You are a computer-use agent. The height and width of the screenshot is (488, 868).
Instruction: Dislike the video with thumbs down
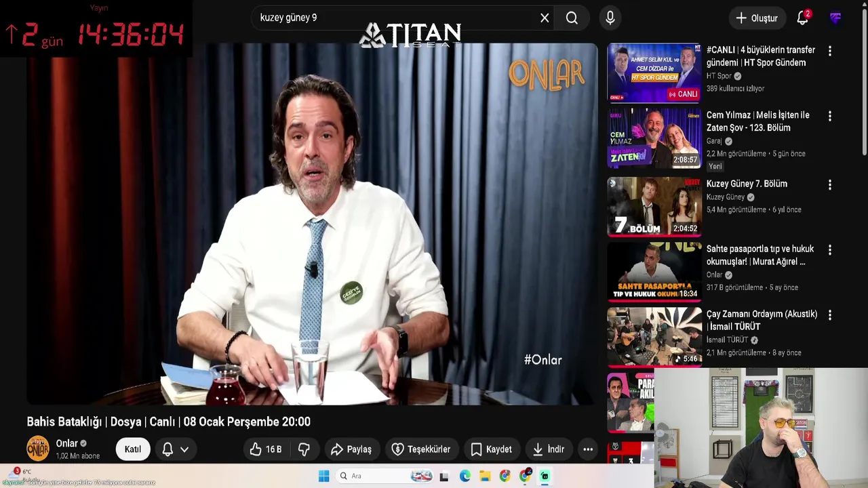pyautogui.click(x=304, y=449)
